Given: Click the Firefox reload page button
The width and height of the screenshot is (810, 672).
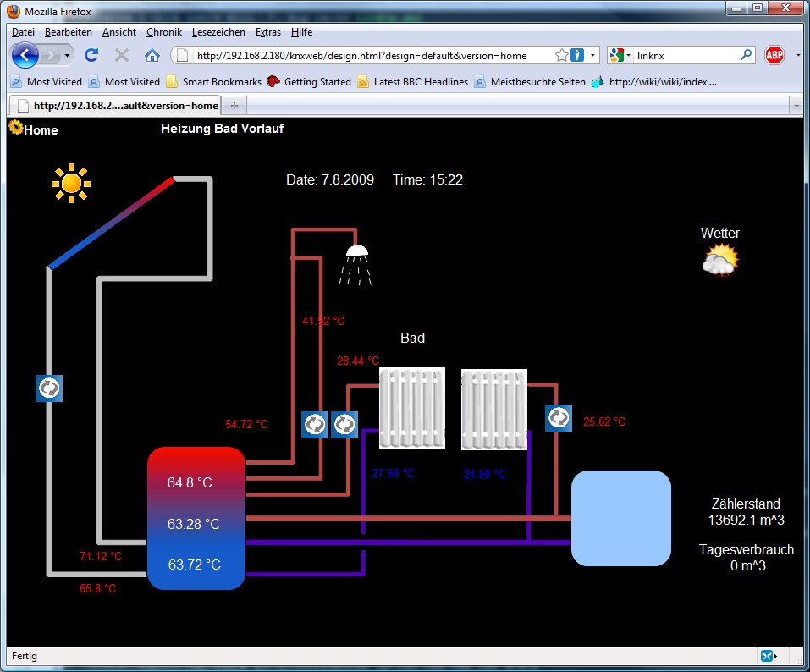Looking at the screenshot, I should [91, 55].
